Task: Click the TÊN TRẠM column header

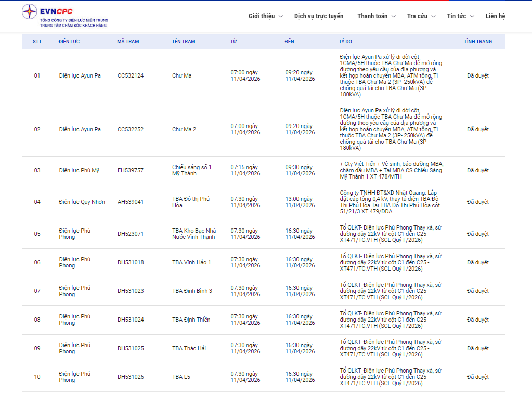Action: pyautogui.click(x=184, y=42)
